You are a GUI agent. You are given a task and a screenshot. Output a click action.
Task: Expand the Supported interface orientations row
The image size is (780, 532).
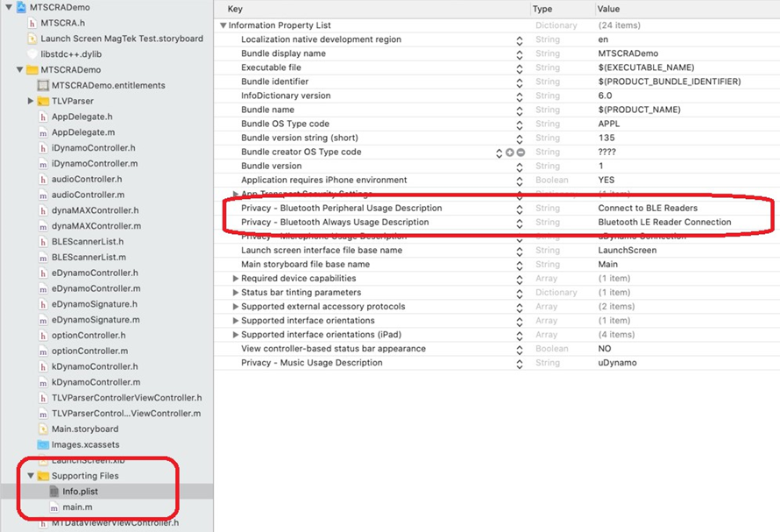point(236,321)
